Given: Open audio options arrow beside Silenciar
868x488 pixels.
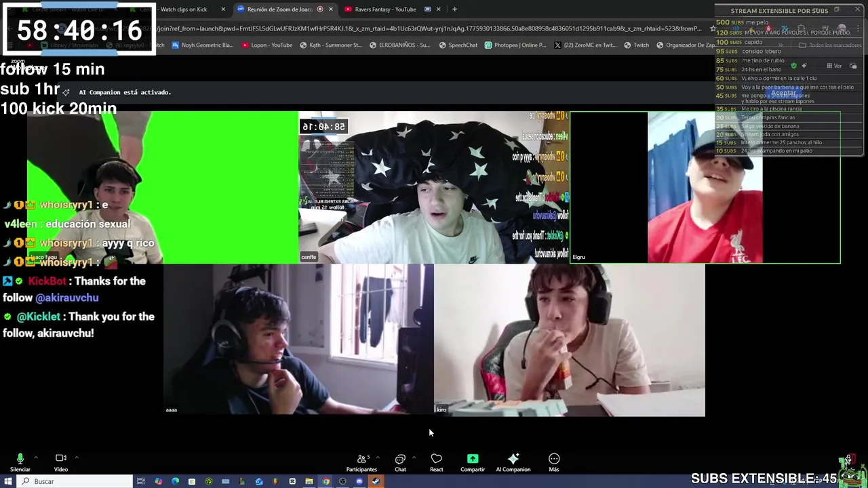Looking at the screenshot, I should (x=35, y=457).
